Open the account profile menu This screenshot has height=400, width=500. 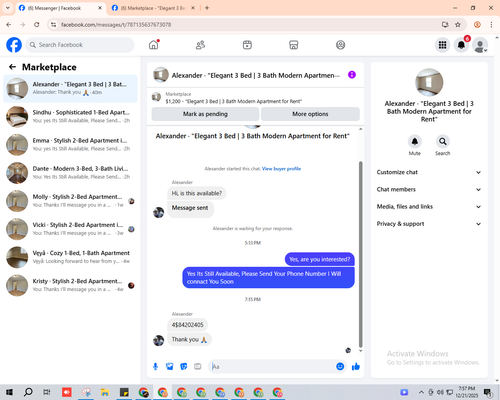click(480, 45)
